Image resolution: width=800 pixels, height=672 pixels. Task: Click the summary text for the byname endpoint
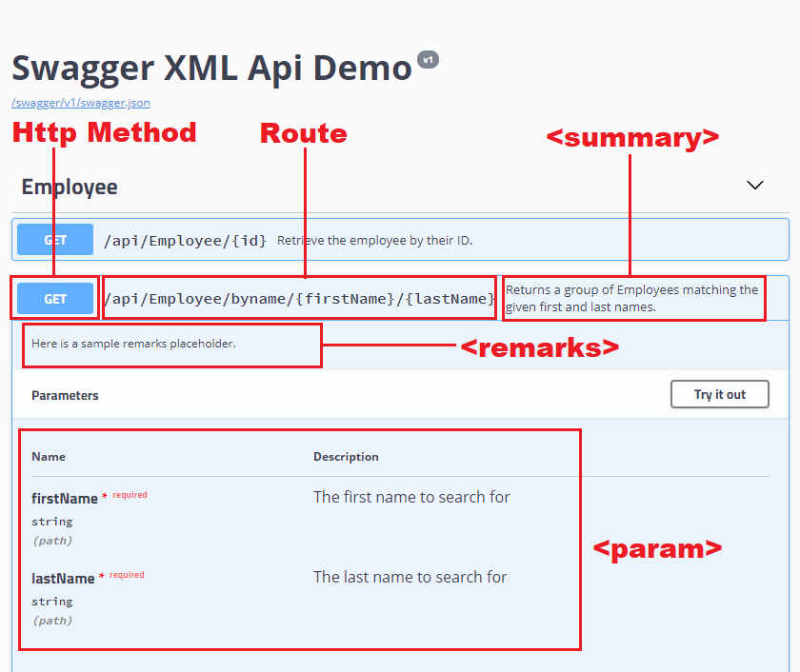[x=632, y=298]
